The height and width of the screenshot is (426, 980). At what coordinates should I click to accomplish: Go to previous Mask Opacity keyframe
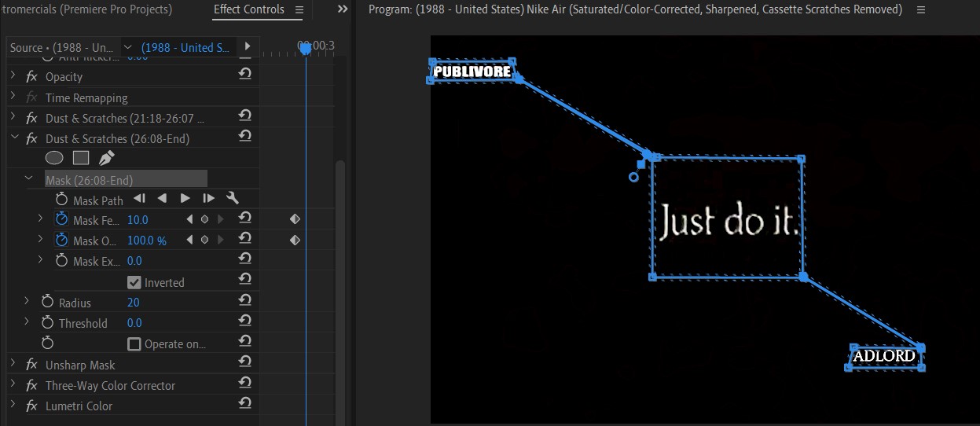(x=189, y=240)
